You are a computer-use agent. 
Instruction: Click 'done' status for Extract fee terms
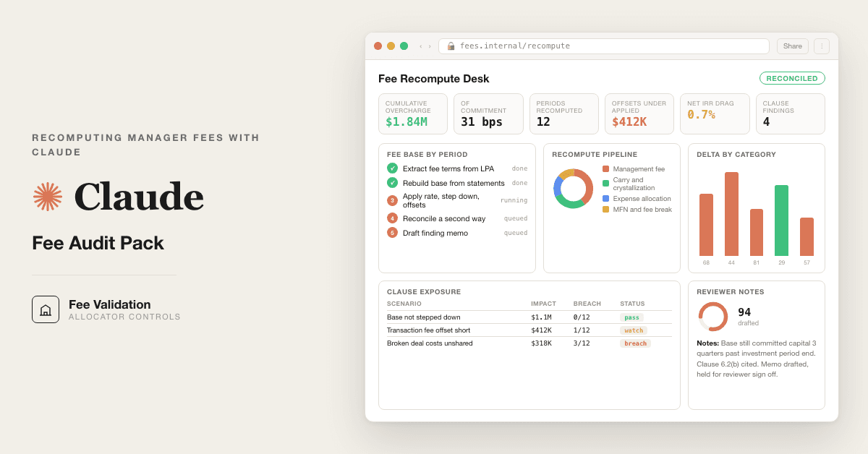point(519,168)
